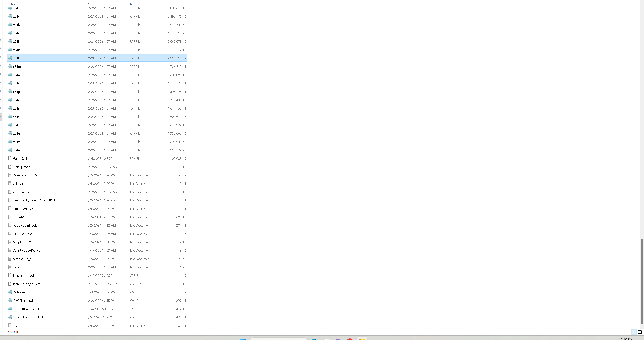The image size is (644, 340).
Task: Sort files by Name column
Action: [15, 4]
